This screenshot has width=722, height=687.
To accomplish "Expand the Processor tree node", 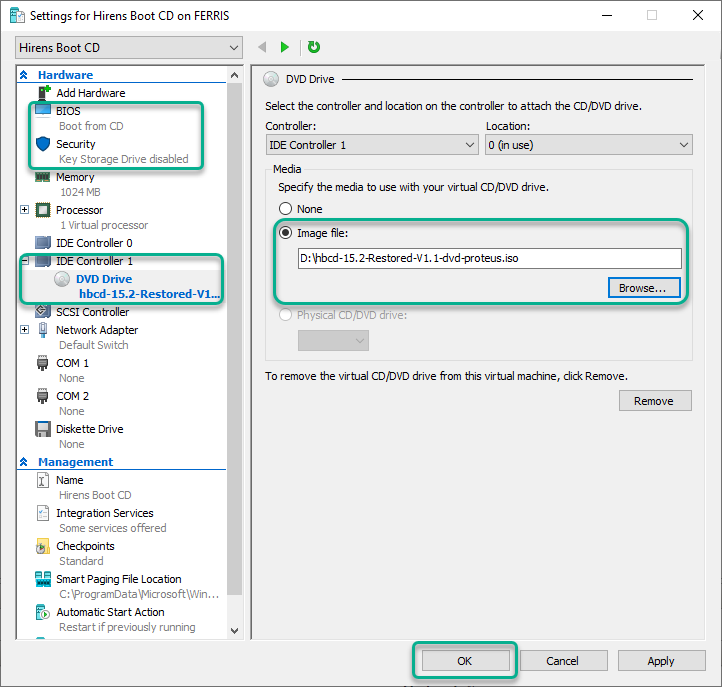I will pyautogui.click(x=25, y=210).
